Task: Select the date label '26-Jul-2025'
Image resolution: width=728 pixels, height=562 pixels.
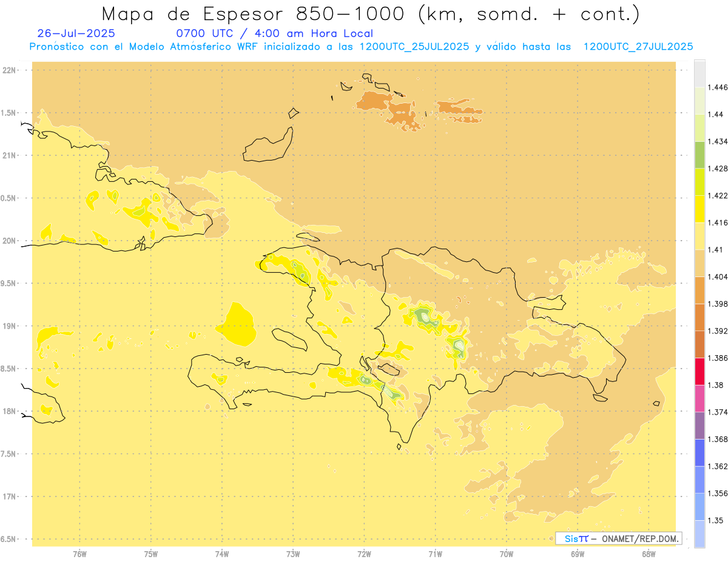Action: point(76,33)
